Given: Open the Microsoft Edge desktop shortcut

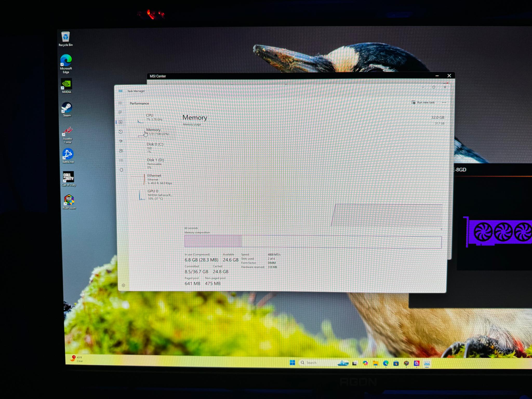Looking at the screenshot, I should click(x=66, y=64).
